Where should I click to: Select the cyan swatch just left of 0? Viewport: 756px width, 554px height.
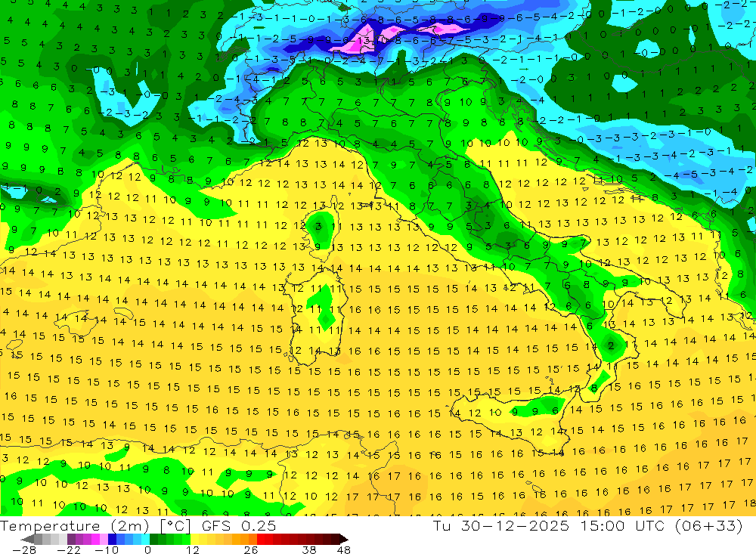point(145,539)
